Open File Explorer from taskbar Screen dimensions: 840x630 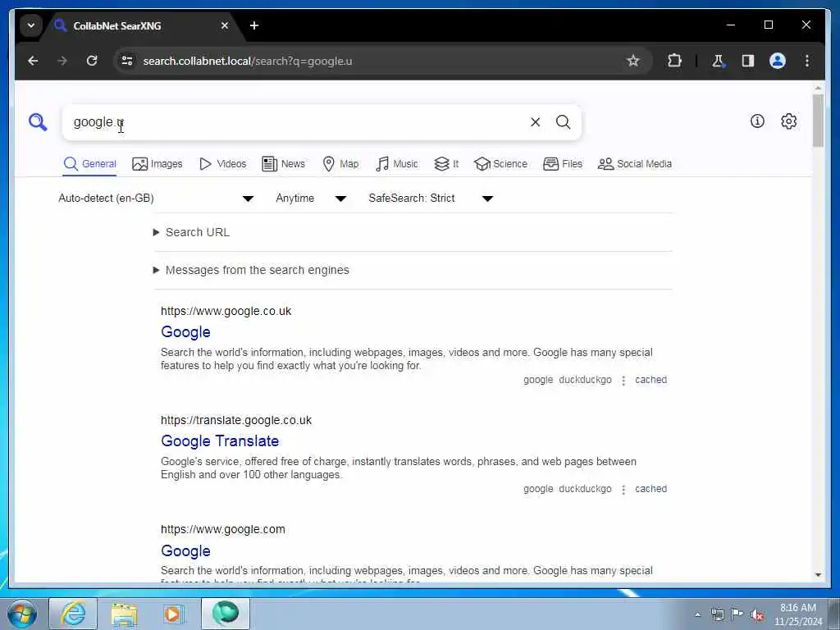pos(125,614)
